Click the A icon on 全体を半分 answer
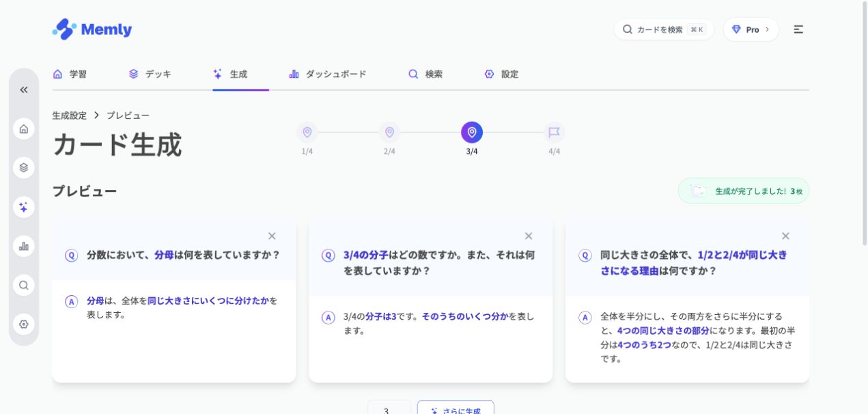Viewport: 868px width, 414px height. 585,317
